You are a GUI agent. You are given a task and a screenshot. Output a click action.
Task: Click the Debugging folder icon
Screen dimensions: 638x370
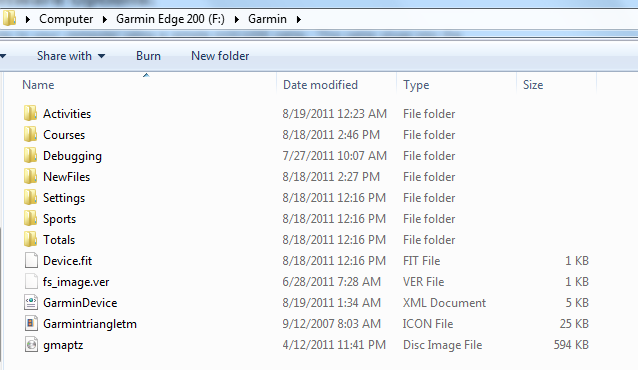[x=31, y=156]
